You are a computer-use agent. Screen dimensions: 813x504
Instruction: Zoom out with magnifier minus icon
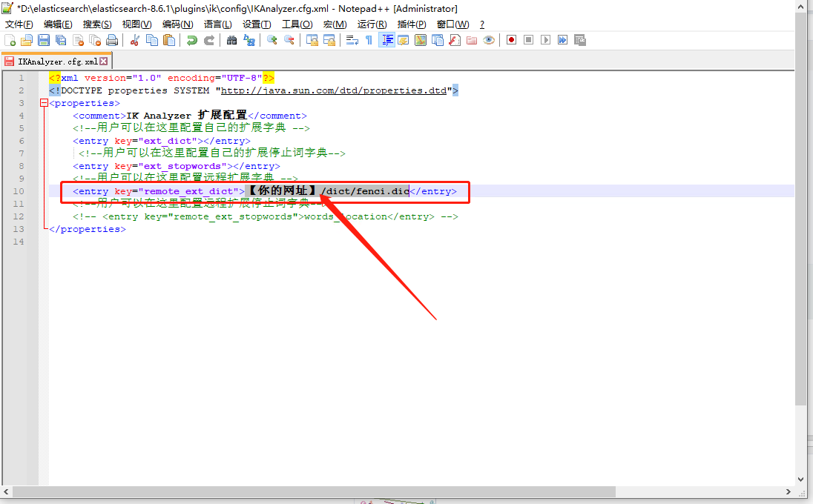[289, 41]
